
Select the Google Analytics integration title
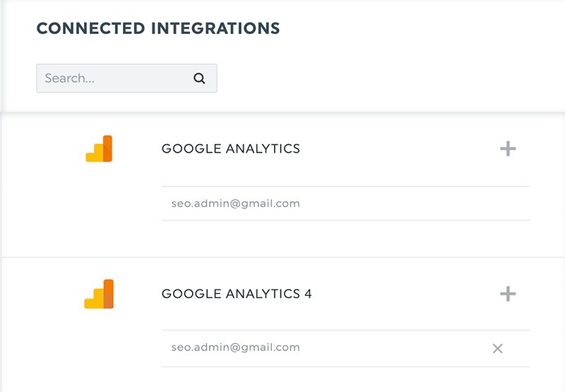coord(231,149)
